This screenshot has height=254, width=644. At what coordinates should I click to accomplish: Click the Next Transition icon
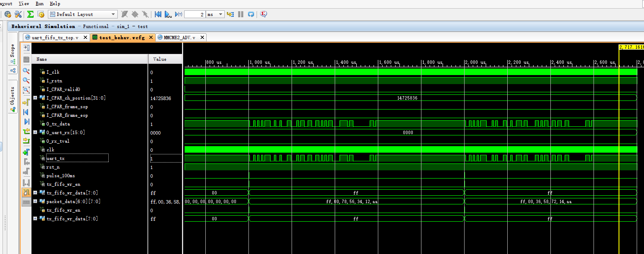26,141
